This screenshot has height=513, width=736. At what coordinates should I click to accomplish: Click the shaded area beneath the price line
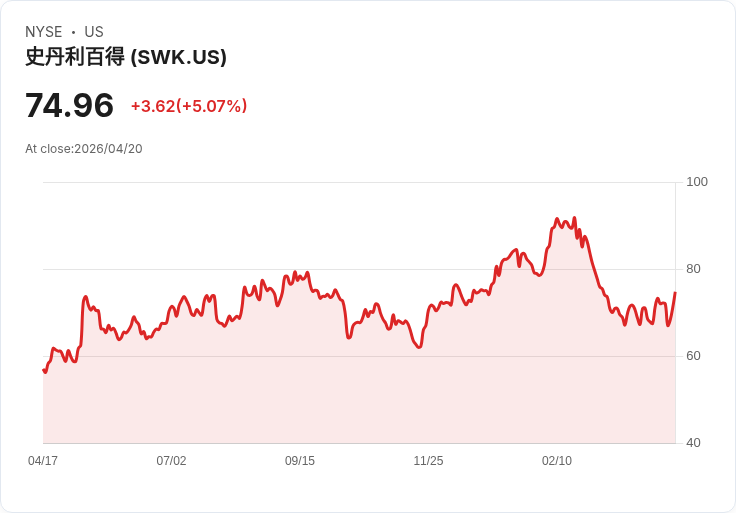pos(359,399)
